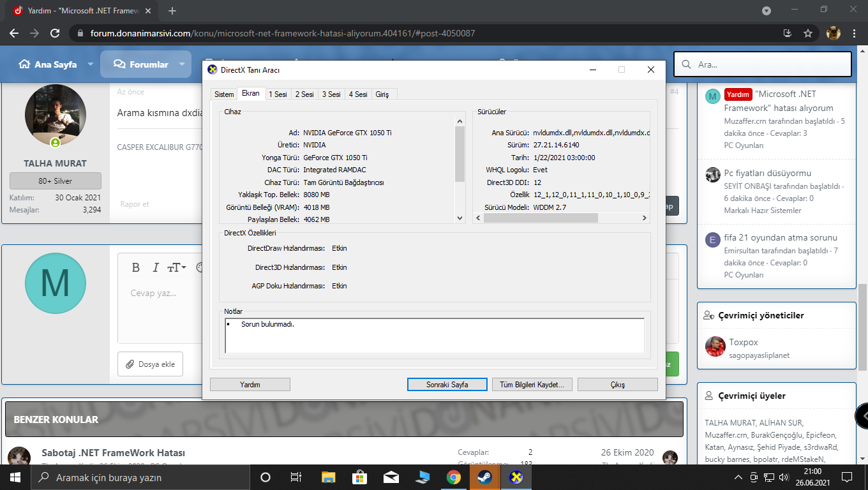Open Cortana from the taskbar

(x=266, y=477)
